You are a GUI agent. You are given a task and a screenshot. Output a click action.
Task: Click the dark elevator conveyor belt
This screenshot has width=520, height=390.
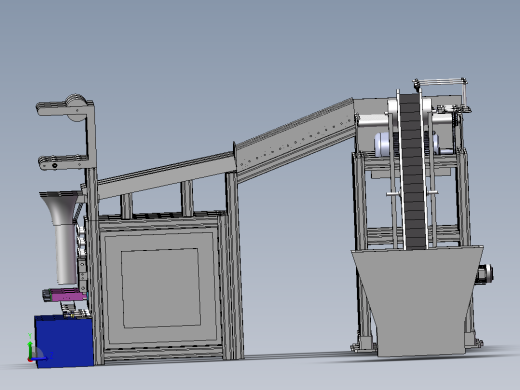(x=413, y=172)
